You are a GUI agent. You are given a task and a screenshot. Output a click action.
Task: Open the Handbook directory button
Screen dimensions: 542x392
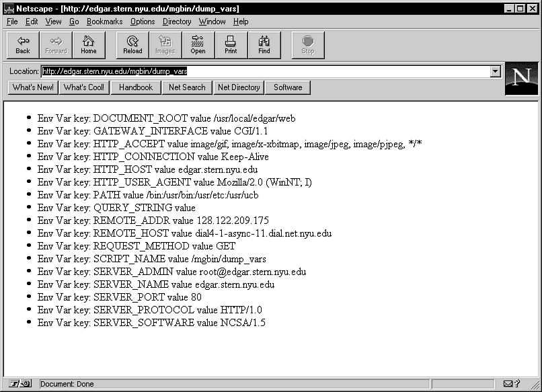136,87
